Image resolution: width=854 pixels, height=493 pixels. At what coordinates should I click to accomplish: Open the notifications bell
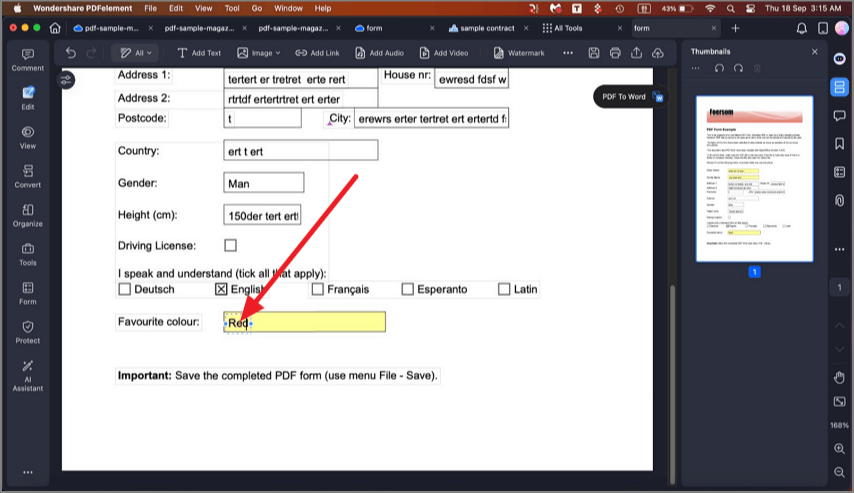pyautogui.click(x=802, y=28)
